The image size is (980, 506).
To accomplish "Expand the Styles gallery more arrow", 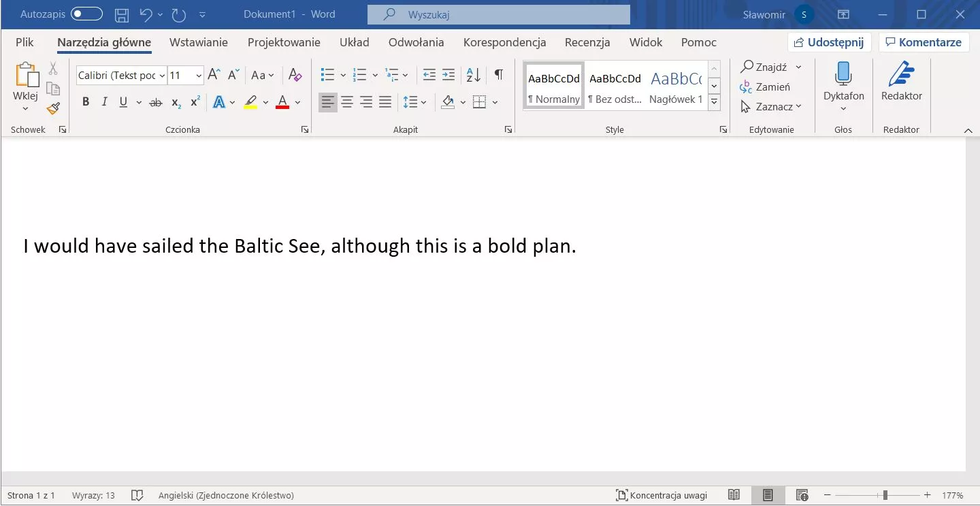I will point(714,103).
